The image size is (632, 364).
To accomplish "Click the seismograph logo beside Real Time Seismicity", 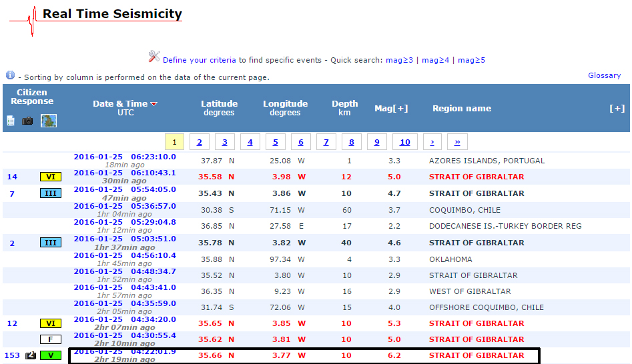I will pos(23,20).
